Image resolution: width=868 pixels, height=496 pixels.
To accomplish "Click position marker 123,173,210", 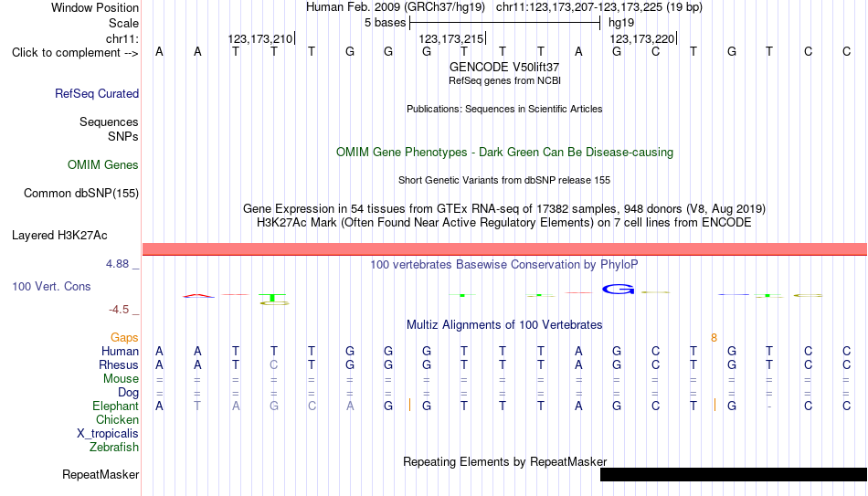I will click(x=260, y=38).
